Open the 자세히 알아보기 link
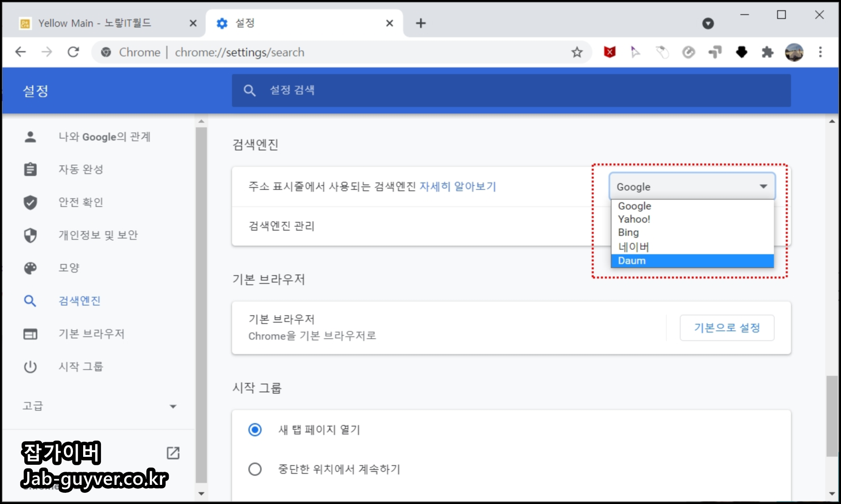This screenshot has height=504, width=841. [x=457, y=186]
